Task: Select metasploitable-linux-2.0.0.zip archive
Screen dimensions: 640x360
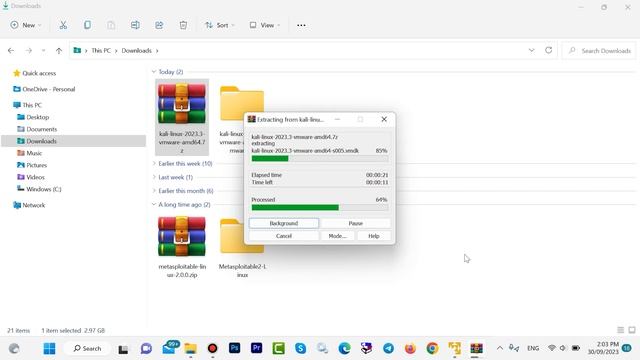Action: 182,247
